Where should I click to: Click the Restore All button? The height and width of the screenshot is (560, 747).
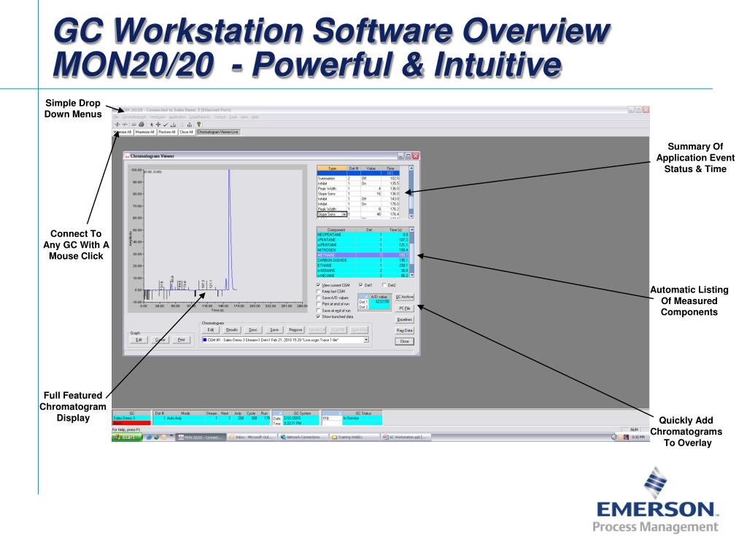pyautogui.click(x=167, y=132)
